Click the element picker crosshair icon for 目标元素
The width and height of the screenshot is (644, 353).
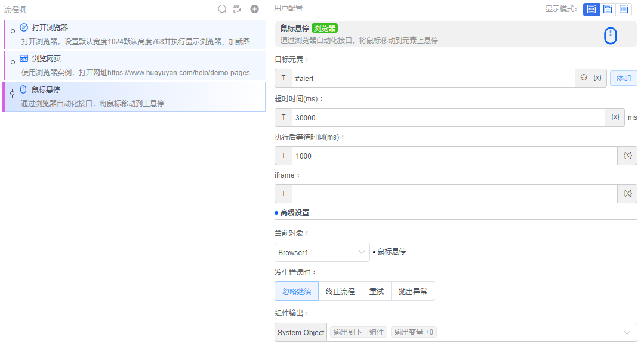(584, 78)
